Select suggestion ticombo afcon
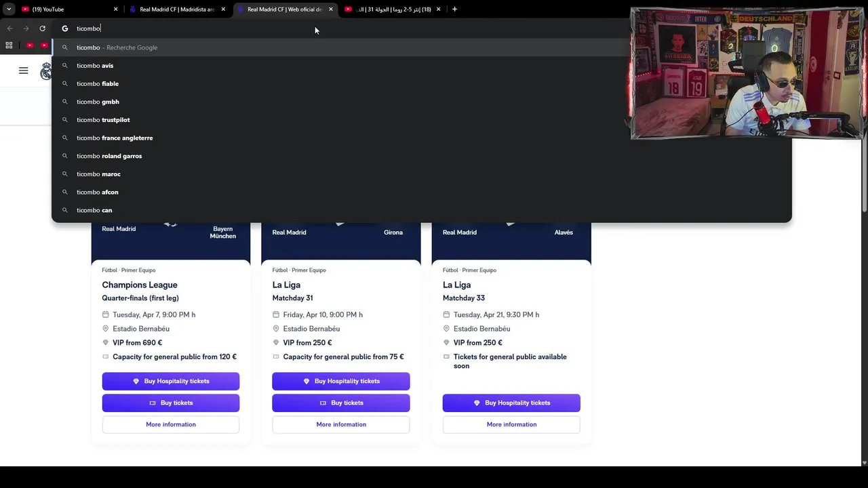Screen dimensions: 868x488 coord(421,192)
